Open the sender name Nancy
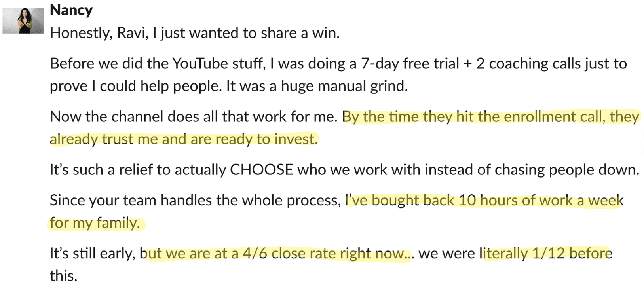 [x=71, y=10]
